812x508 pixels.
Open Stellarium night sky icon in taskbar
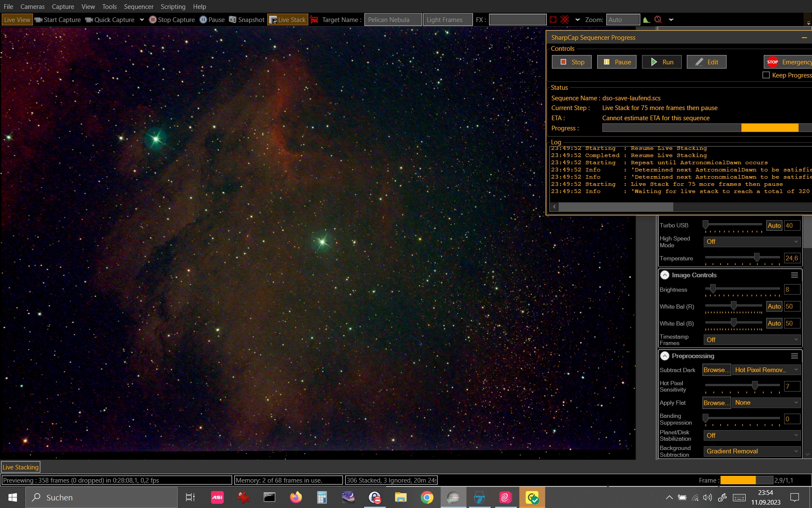(348, 497)
